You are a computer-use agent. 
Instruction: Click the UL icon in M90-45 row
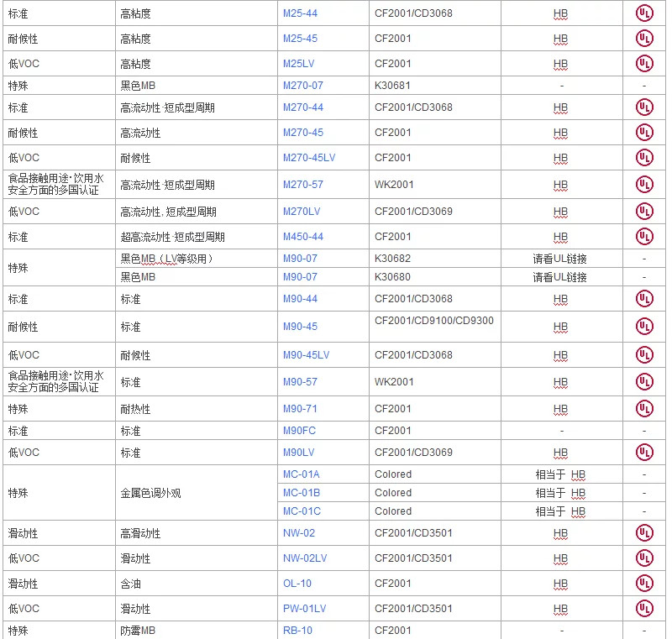click(x=644, y=327)
